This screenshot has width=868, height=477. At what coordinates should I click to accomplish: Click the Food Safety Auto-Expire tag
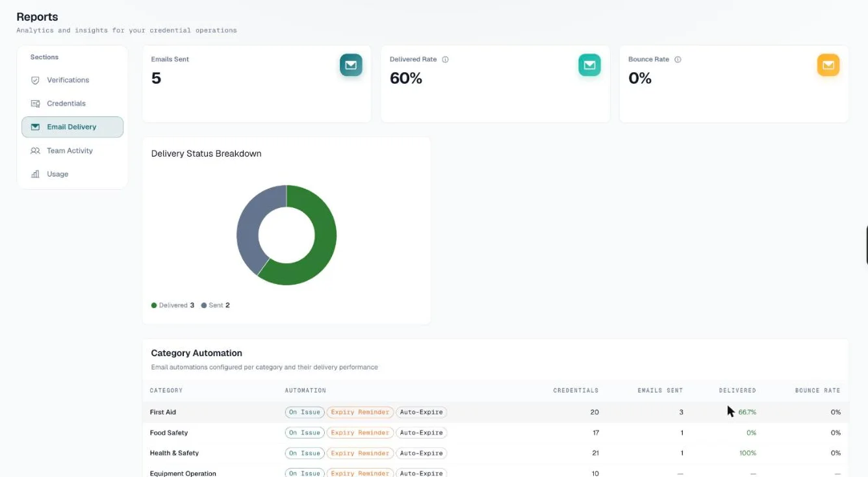coord(421,433)
